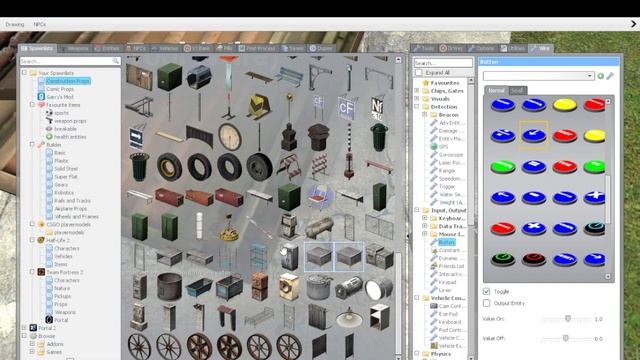Image resolution: width=640 pixels, height=360 pixels.
Task: Adjust the Value On slider
Action: (567, 319)
